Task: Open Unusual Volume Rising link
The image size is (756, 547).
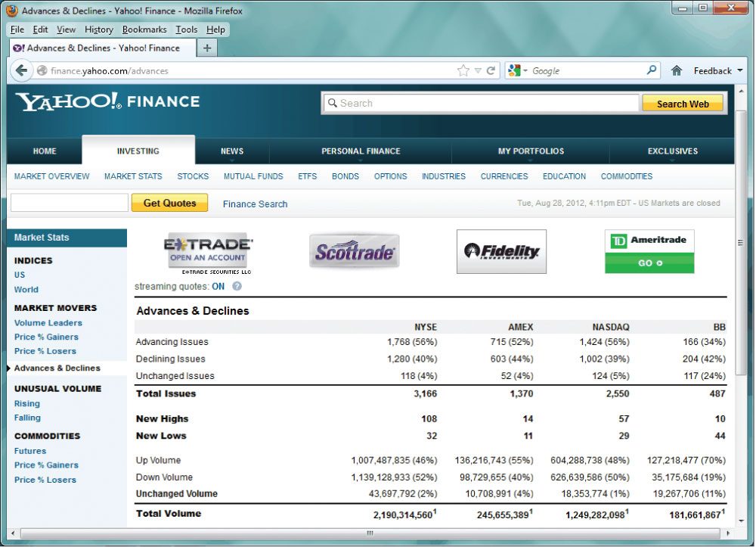Action: point(27,404)
